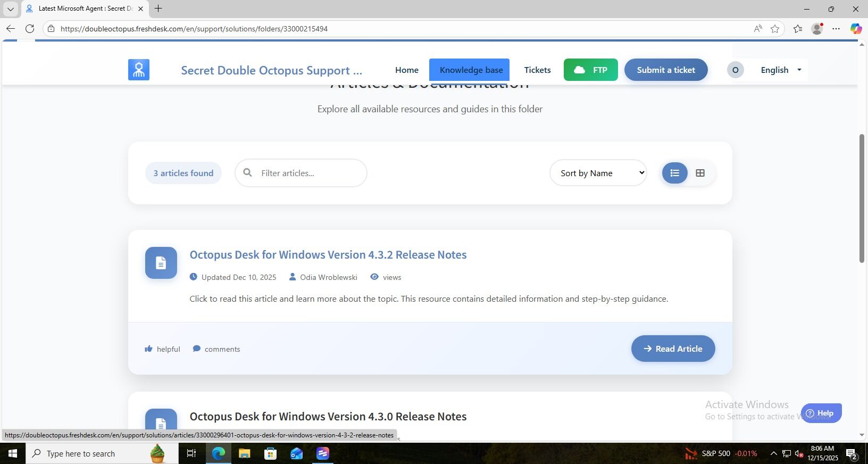Image resolution: width=868 pixels, height=464 pixels.
Task: Open the browser profile icon
Action: point(817,29)
